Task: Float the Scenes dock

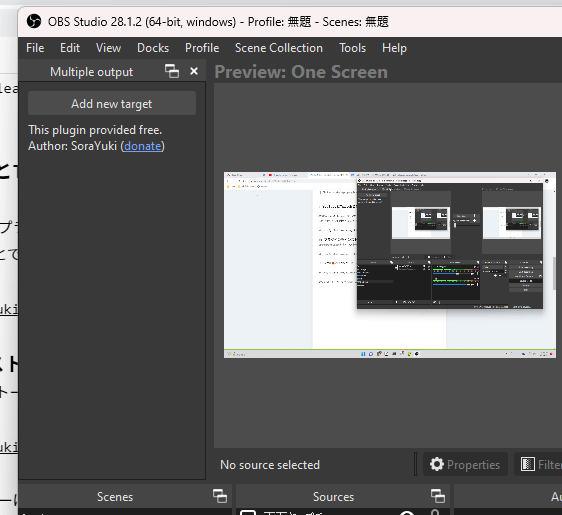Action: click(220, 496)
